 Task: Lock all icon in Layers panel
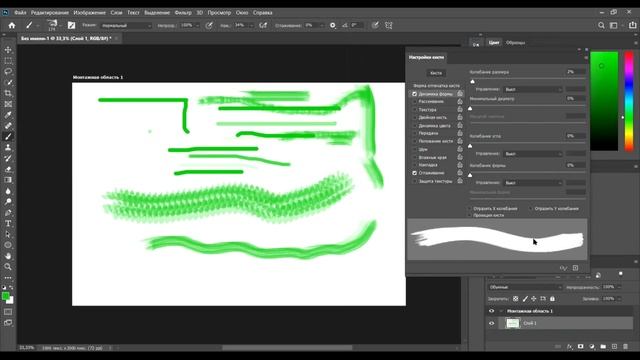pyautogui.click(x=552, y=299)
